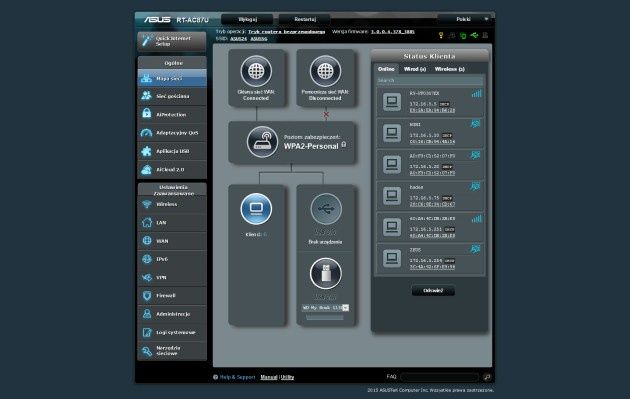Click device icon of first client 172.16.5.5
This screenshot has height=399, width=630.
[392, 101]
